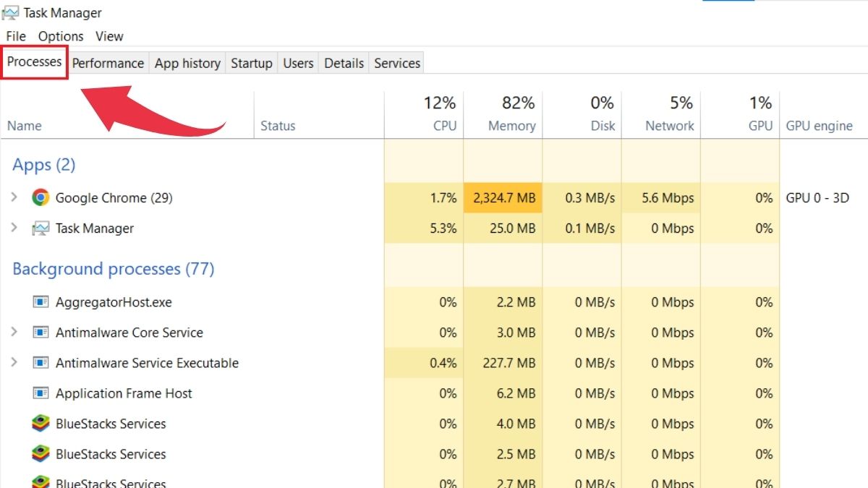Click Application Frame Host 6.2 MB cell
868x488 pixels.
(x=503, y=393)
